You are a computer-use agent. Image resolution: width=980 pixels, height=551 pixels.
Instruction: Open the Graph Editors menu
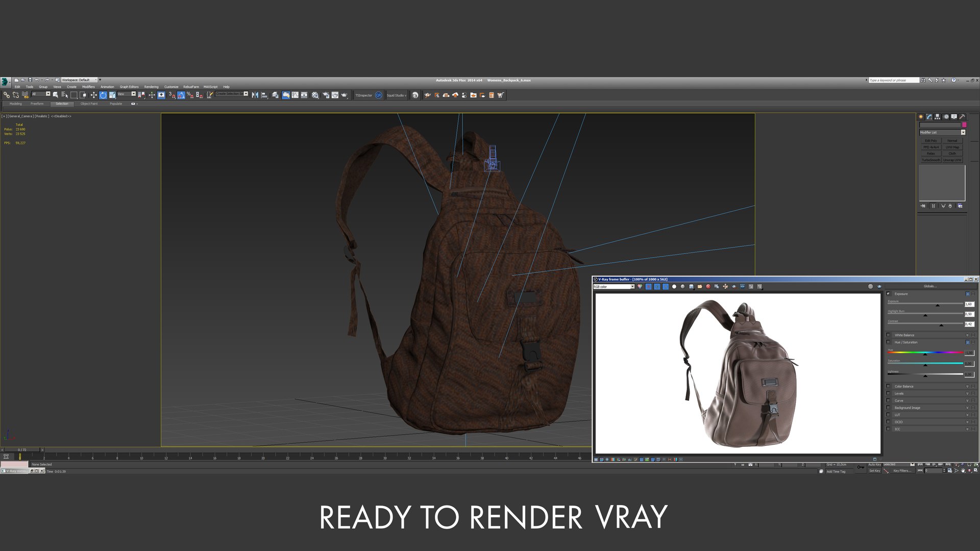coord(129,87)
